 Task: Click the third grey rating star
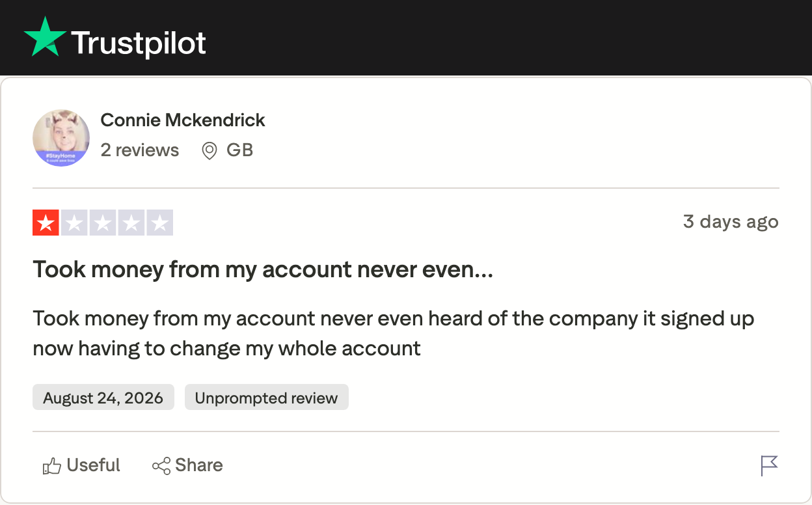click(x=103, y=223)
